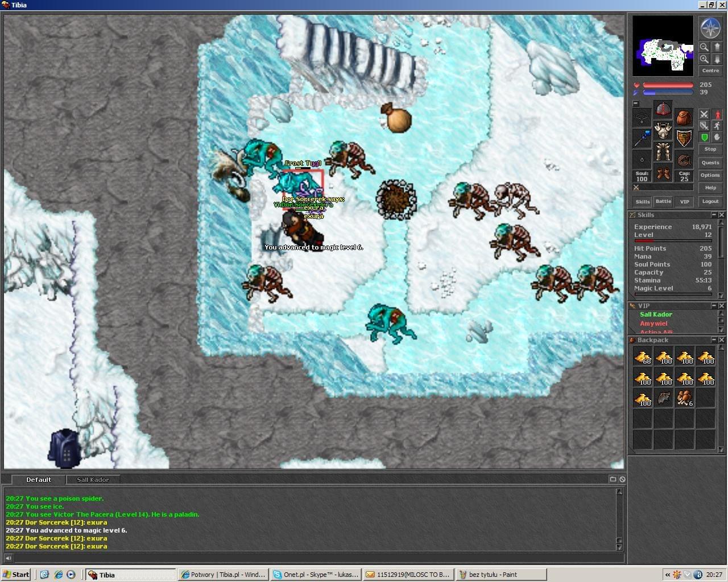The height and width of the screenshot is (582, 728).
Task: Click the rope in ammo slot
Action: [x=684, y=160]
